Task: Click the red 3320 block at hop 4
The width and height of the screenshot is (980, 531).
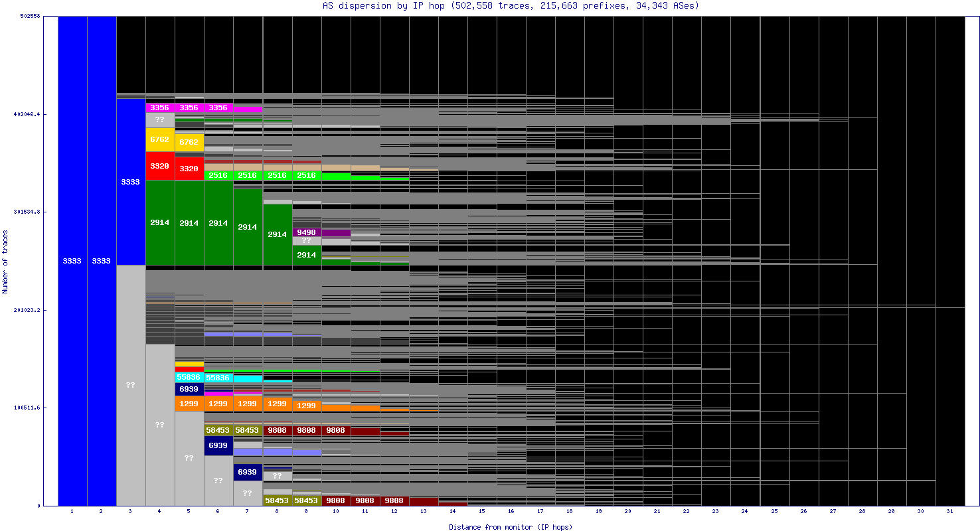Action: (x=160, y=166)
